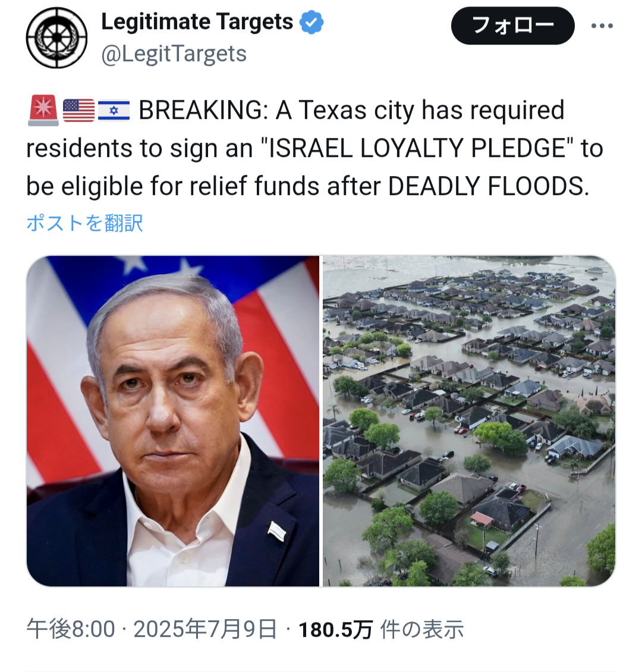Tap the フォロー follow button

tap(512, 26)
